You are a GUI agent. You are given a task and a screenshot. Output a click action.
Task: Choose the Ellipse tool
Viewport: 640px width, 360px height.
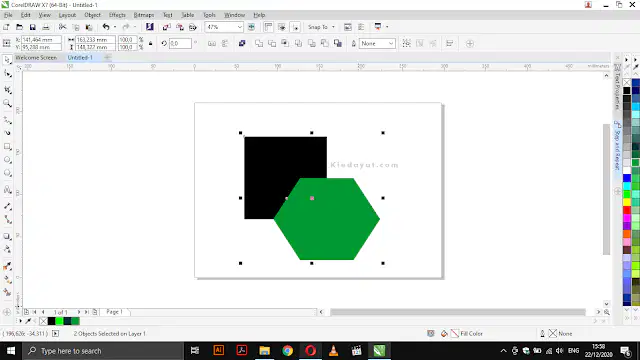click(x=7, y=160)
